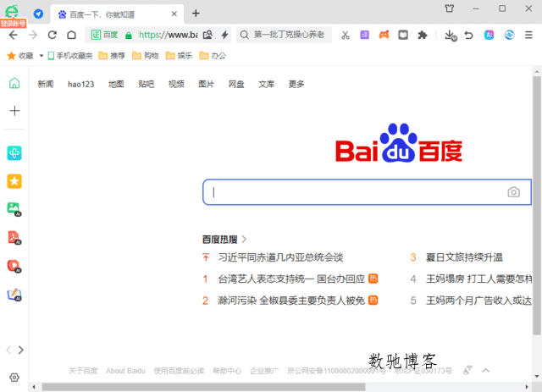Open the sidebar teal cross app
Screen dimensions: 542x392
(14, 153)
